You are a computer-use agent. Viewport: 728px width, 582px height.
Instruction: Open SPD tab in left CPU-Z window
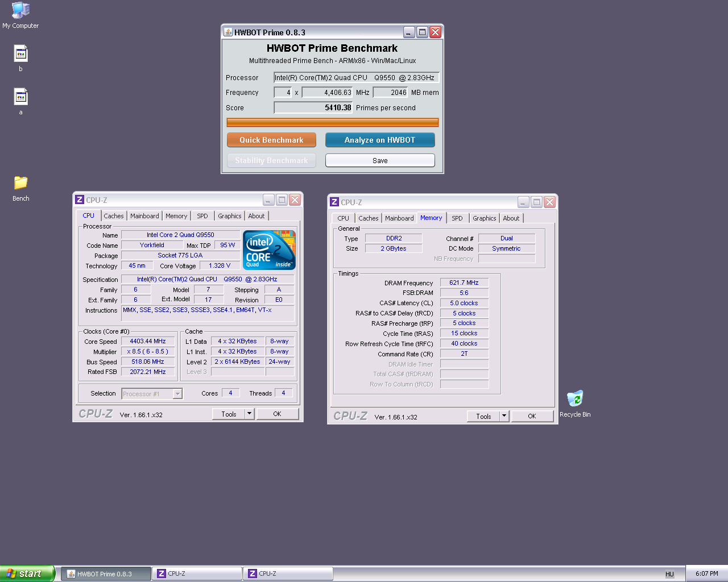coord(202,216)
